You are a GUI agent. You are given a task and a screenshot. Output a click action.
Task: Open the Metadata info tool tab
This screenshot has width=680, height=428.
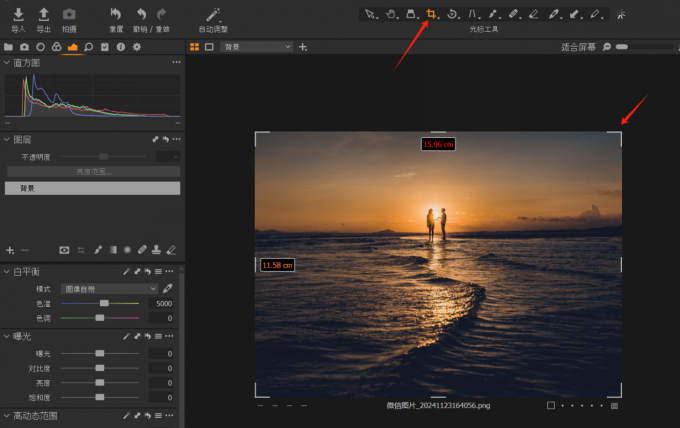click(121, 47)
